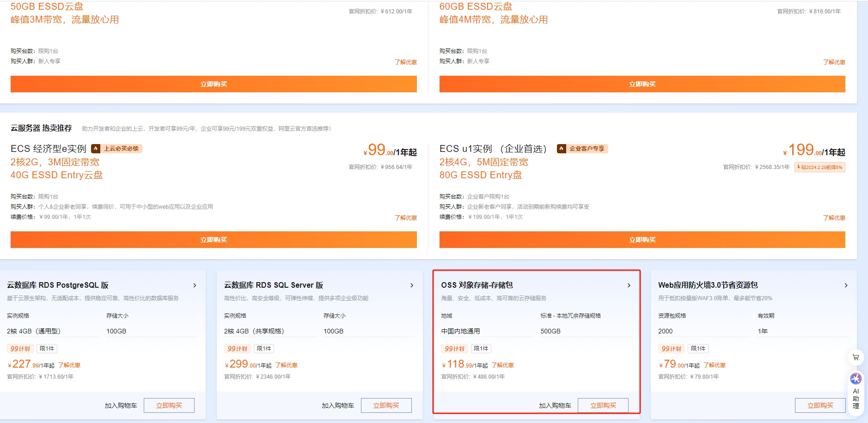The height and width of the screenshot is (423, 868).
Task: Expand the OSS 对象存储-存储包 card arrow
Action: (629, 285)
